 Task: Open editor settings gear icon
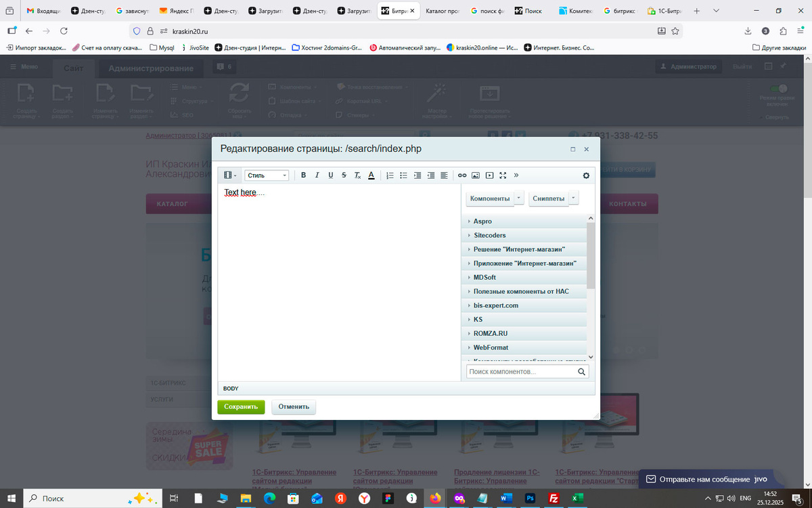pos(586,175)
